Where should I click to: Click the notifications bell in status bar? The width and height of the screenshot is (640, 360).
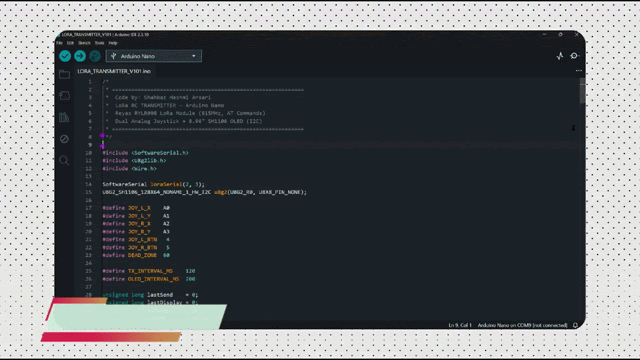(x=575, y=325)
